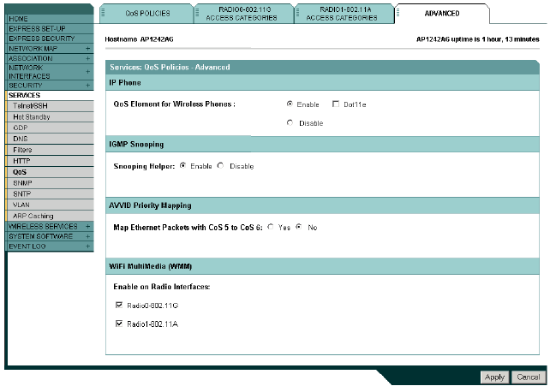Image resolution: width=550 pixels, height=392 pixels.
Task: Expand the Security menu plus icon
Action: point(88,86)
